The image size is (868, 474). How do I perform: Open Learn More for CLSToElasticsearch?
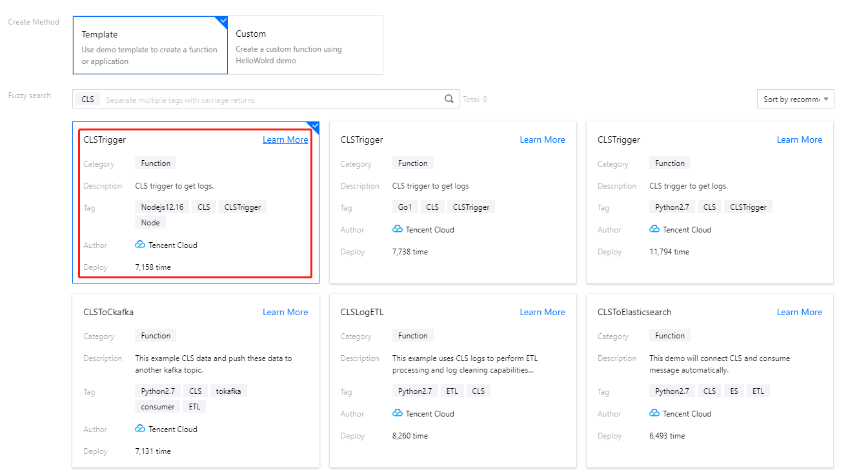pos(799,312)
